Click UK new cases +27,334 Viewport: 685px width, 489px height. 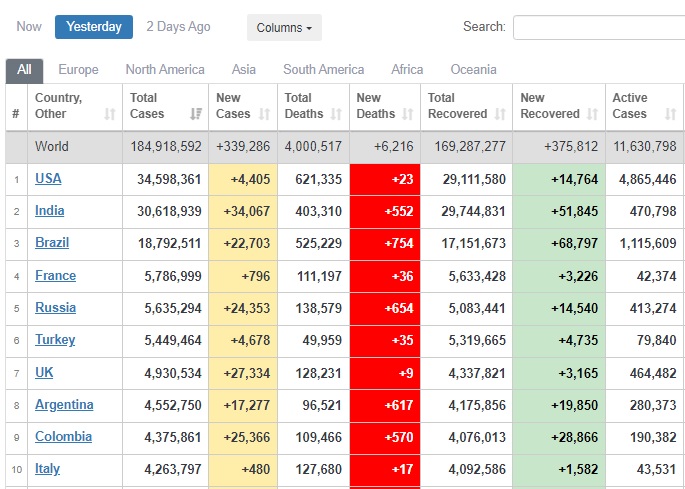point(246,373)
